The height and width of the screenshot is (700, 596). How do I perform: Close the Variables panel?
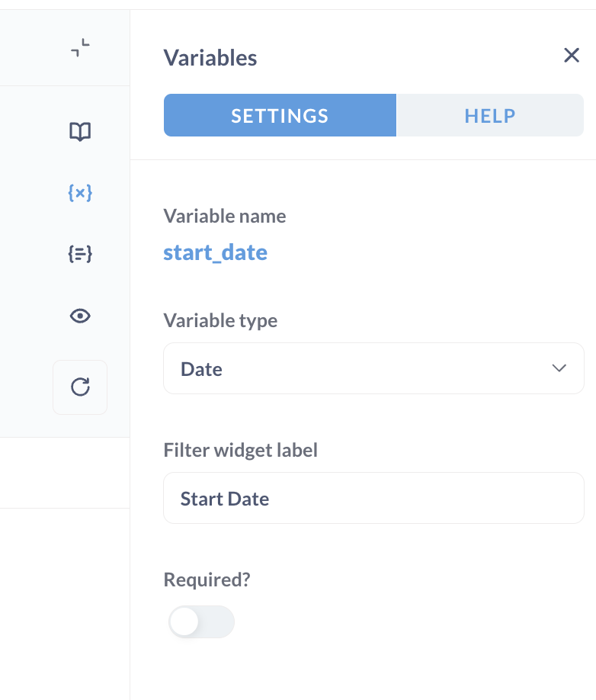click(572, 56)
